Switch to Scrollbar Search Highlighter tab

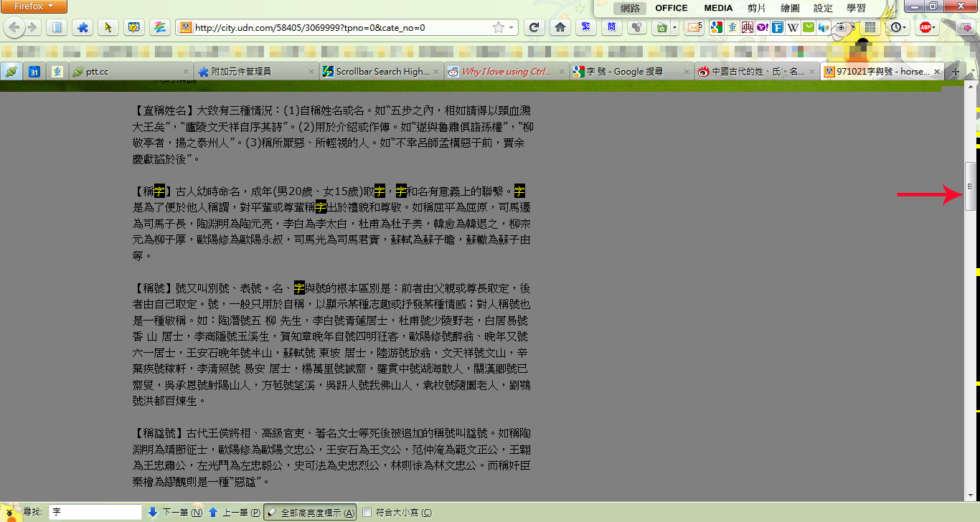pyautogui.click(x=380, y=72)
